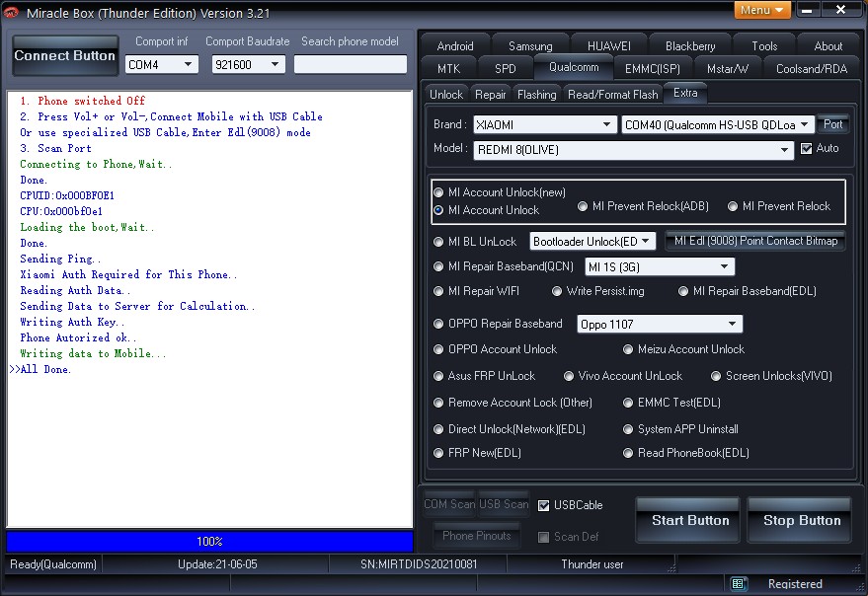Select the Extra sub-tab
Image resolution: width=868 pixels, height=596 pixels.
[685, 93]
